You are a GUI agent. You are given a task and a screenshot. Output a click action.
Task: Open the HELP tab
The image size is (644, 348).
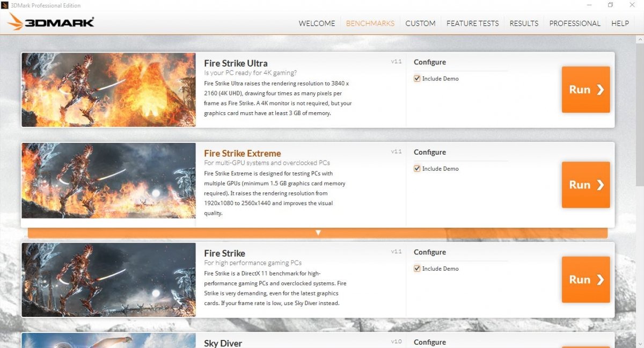click(x=620, y=23)
